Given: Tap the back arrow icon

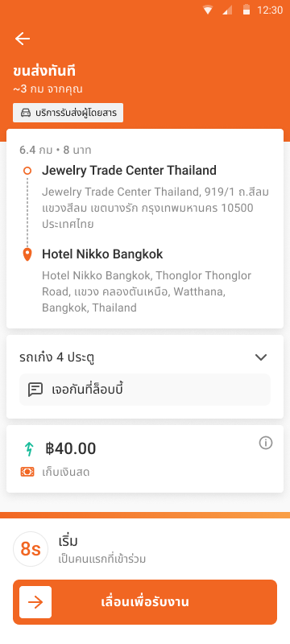Looking at the screenshot, I should (x=23, y=39).
